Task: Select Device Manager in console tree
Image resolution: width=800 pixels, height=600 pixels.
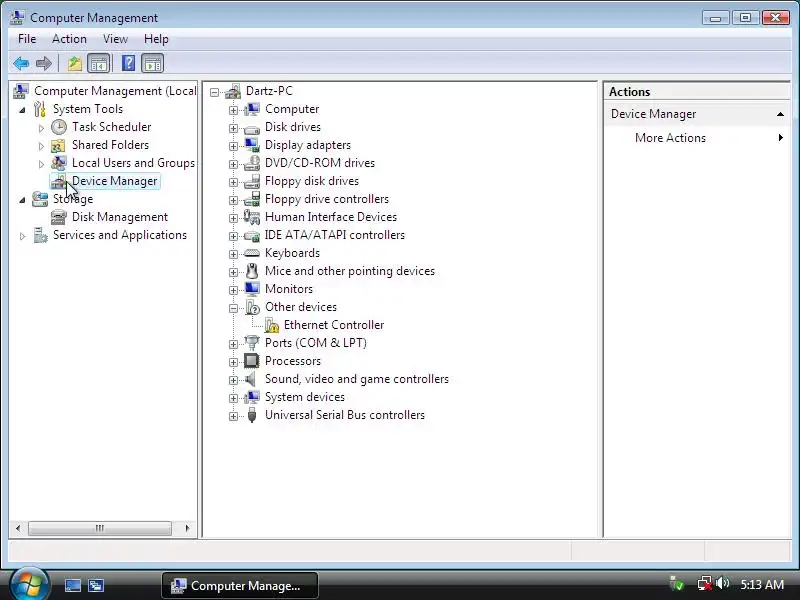Action: click(114, 181)
